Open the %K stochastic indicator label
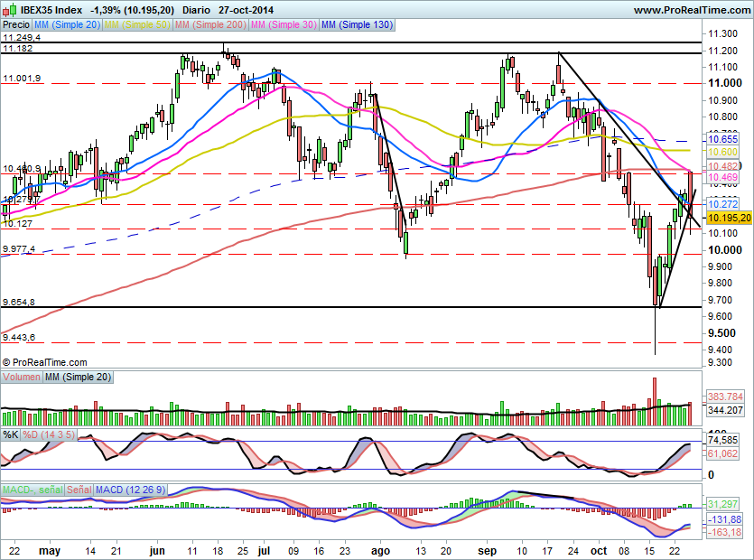Screen dimensions: 754x560 click(10, 434)
